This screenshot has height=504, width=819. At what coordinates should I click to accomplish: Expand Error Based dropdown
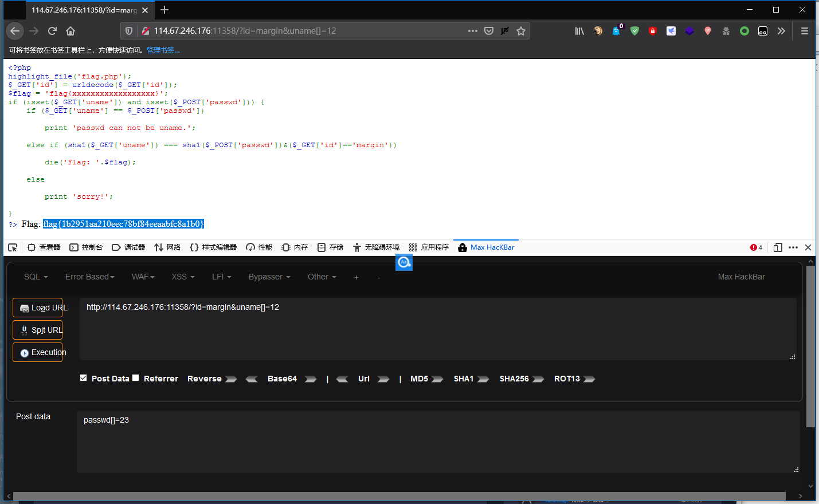90,277
